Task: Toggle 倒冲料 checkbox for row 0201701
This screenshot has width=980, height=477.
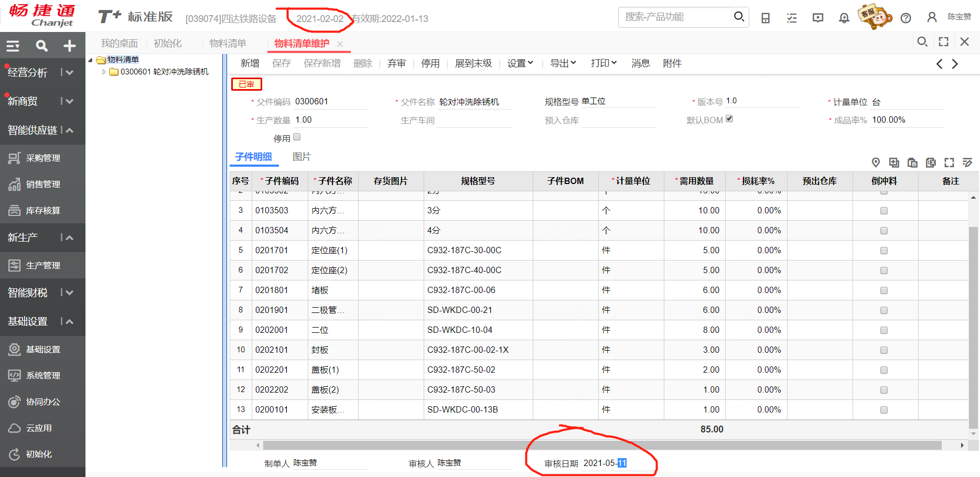Action: point(884,251)
